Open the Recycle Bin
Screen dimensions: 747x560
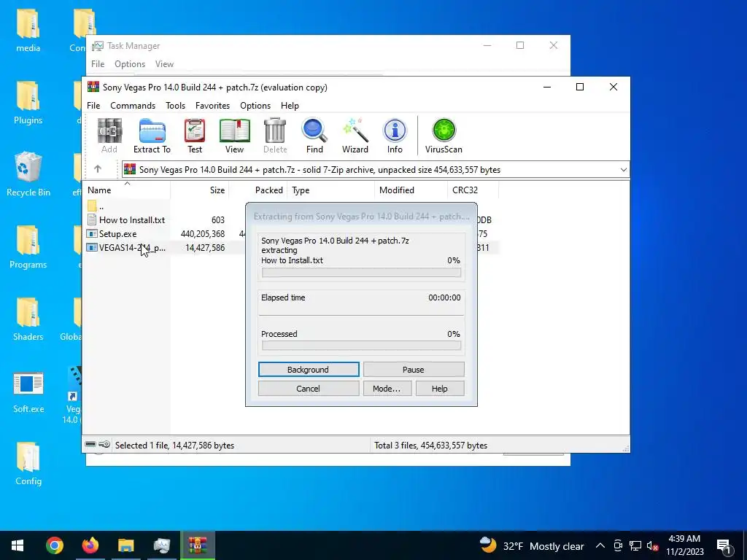point(28,174)
